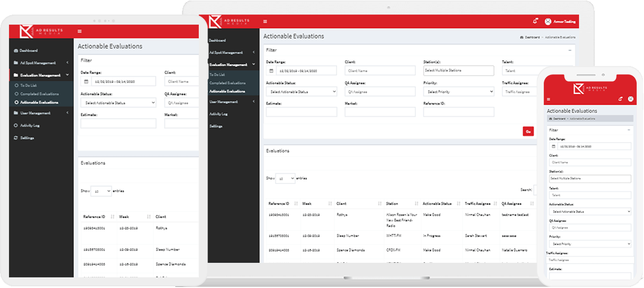Click the Select Multiple Stations field on laptop
The height and width of the screenshot is (288, 644).
pyautogui.click(x=459, y=70)
